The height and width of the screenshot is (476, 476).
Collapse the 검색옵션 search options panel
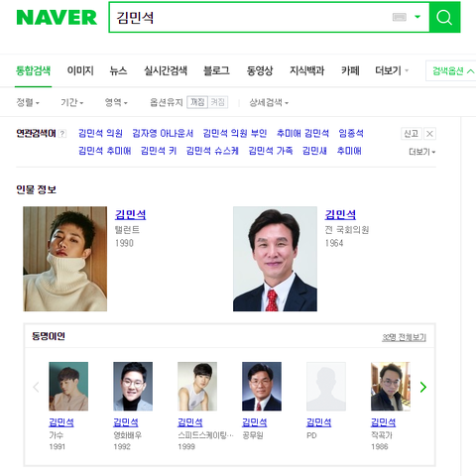(452, 70)
